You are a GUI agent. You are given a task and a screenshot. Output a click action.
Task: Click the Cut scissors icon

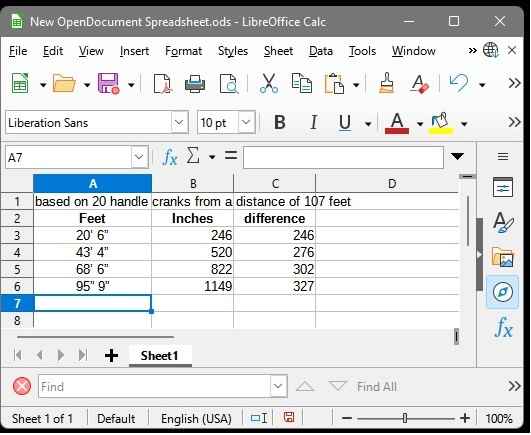269,83
